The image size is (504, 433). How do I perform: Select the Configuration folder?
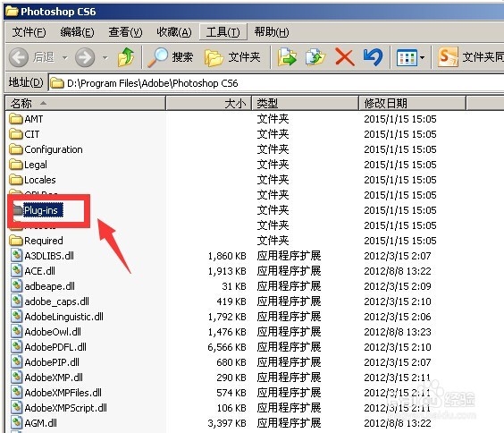46,149
